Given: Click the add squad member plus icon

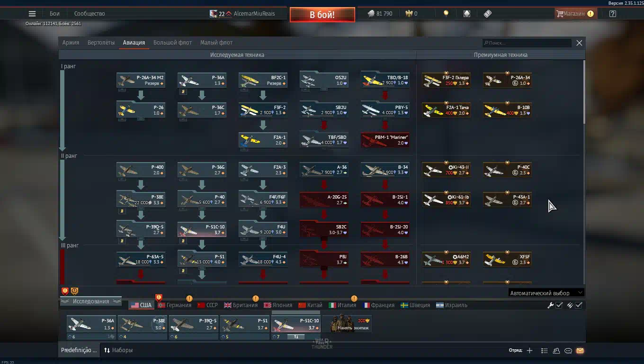Looking at the screenshot, I should tap(529, 351).
